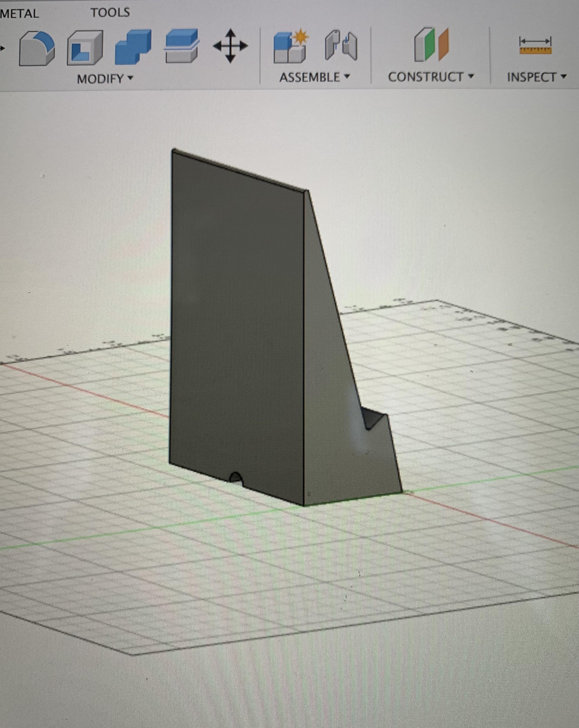This screenshot has width=579, height=728.
Task: Open the MODIFY dropdown menu
Action: pos(100,78)
